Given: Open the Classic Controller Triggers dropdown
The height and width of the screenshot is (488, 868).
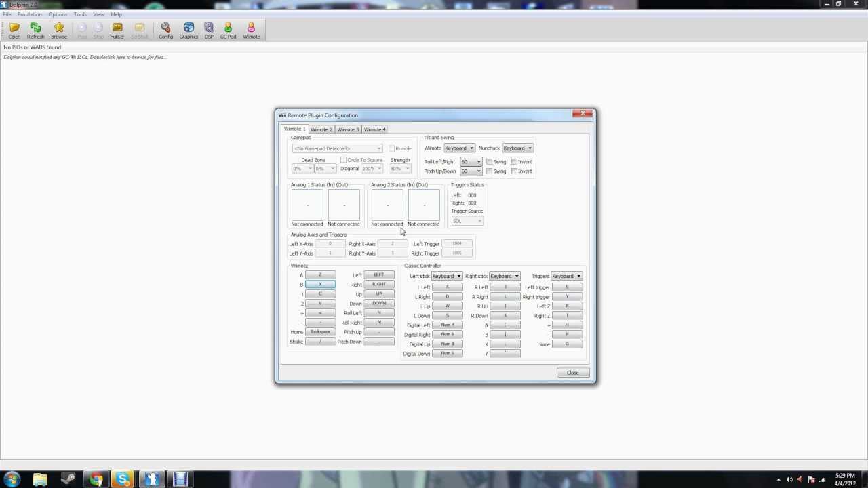Looking at the screenshot, I should click(567, 276).
